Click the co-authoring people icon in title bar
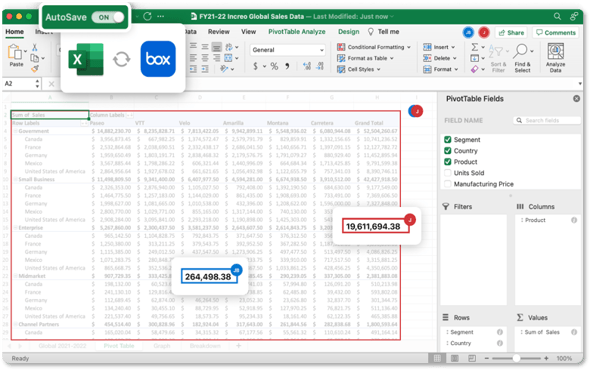The height and width of the screenshot is (370, 590). (574, 17)
